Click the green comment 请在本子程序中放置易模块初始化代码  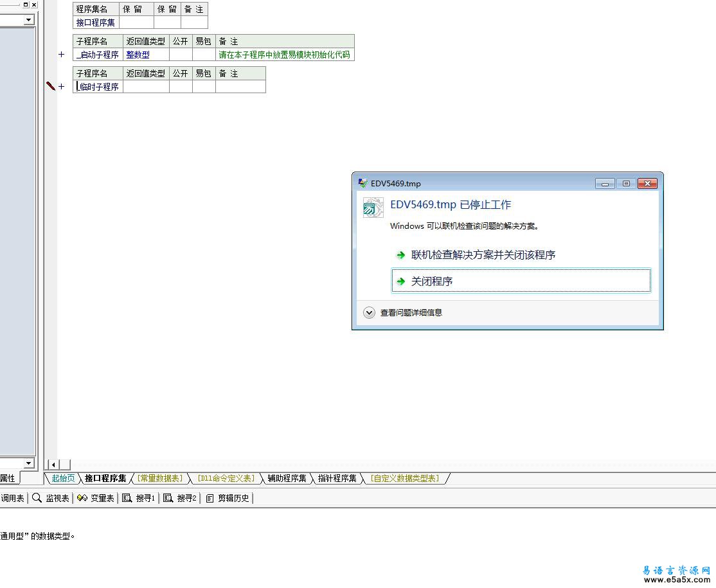[x=284, y=55]
